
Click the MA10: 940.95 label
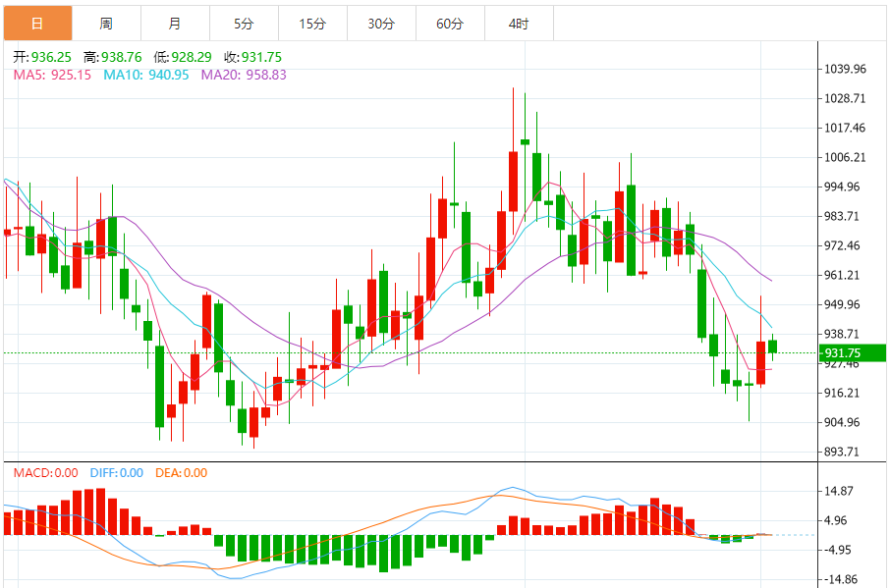coord(145,75)
